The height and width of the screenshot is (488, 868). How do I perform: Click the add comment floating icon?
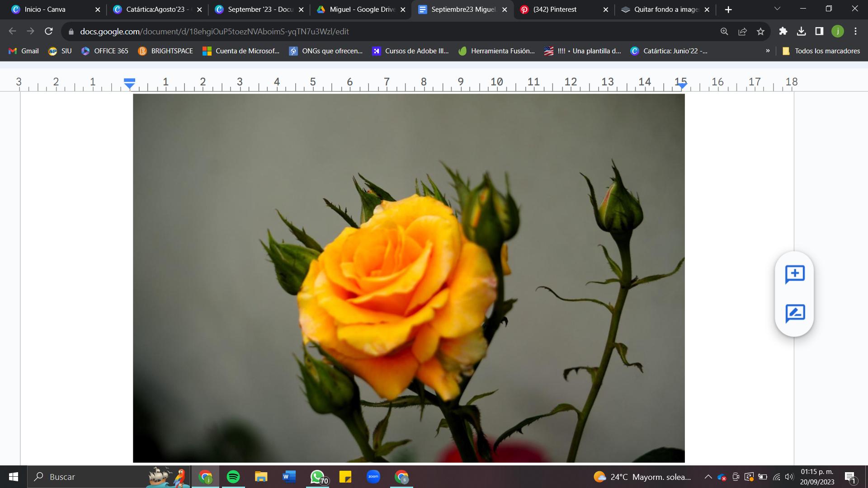tap(794, 274)
